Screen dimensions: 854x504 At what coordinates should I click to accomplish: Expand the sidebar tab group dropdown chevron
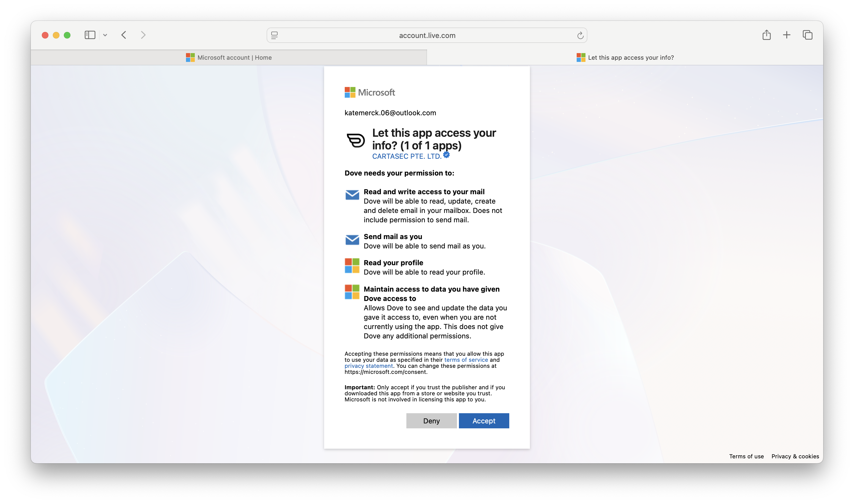pos(105,35)
